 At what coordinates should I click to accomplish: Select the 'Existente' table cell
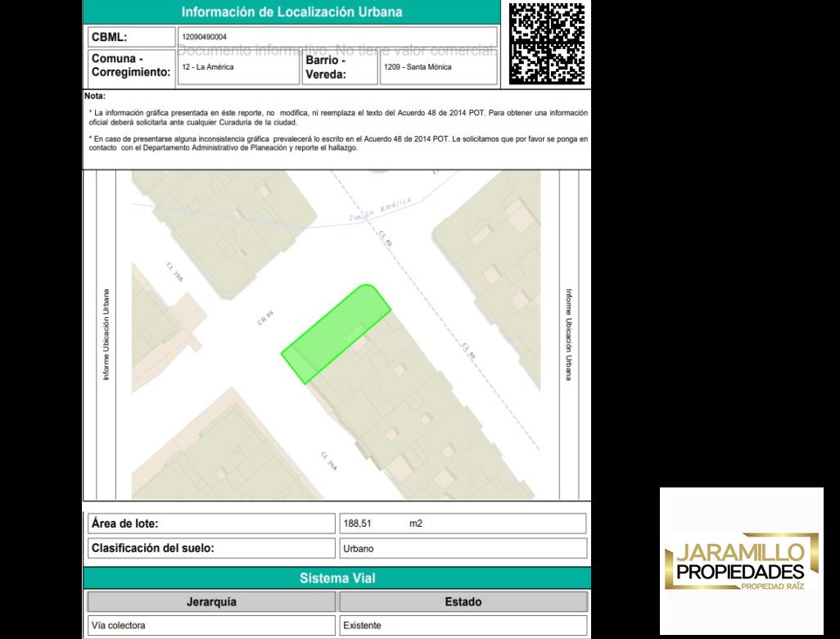coord(463,626)
